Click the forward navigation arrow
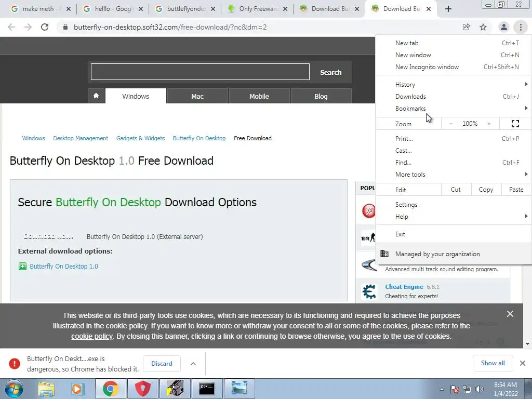This screenshot has height=399, width=532. tap(28, 27)
